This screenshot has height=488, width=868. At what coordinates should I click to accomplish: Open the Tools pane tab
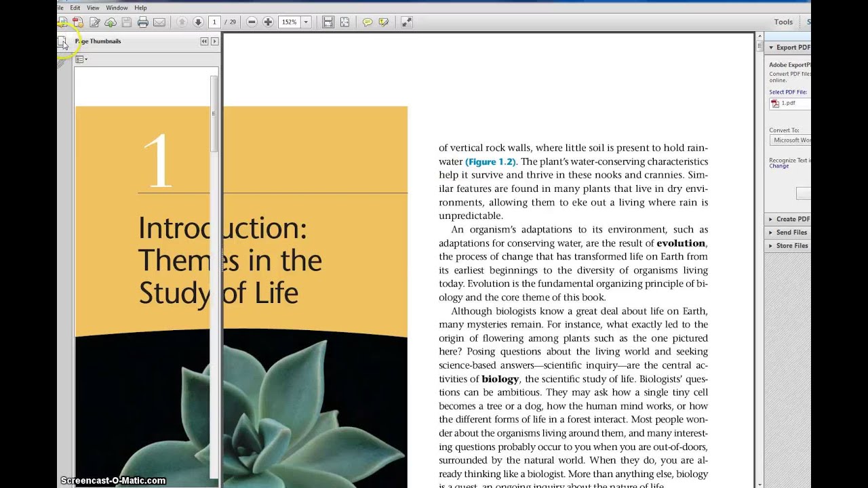click(783, 22)
